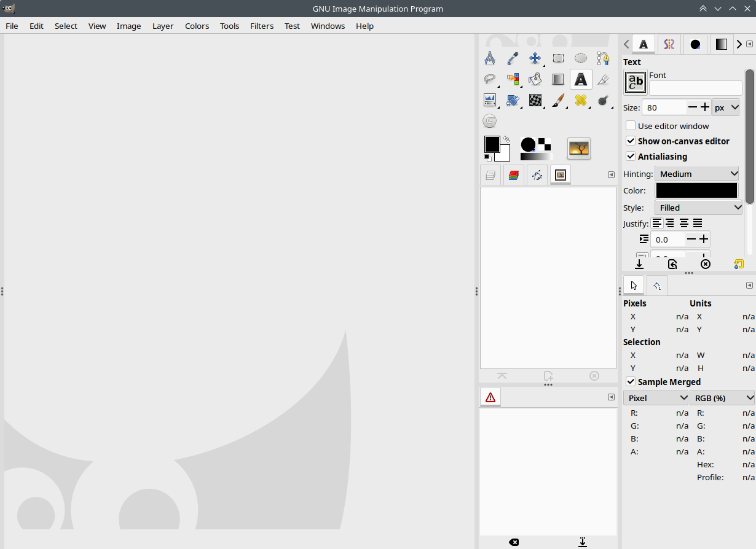Expand the Style dropdown showing Filled
The height and width of the screenshot is (549, 756).
pyautogui.click(x=699, y=208)
